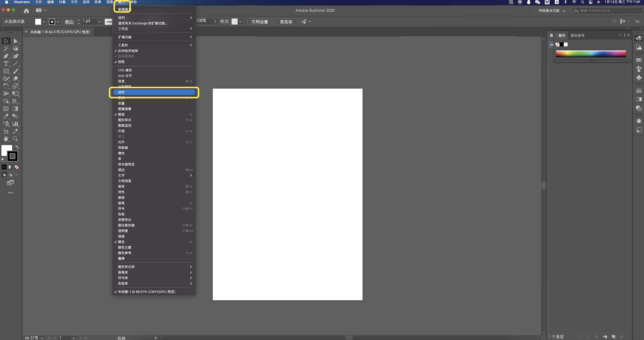
Task: Toggle the 图层 panel checkmark item
Action: (121, 115)
